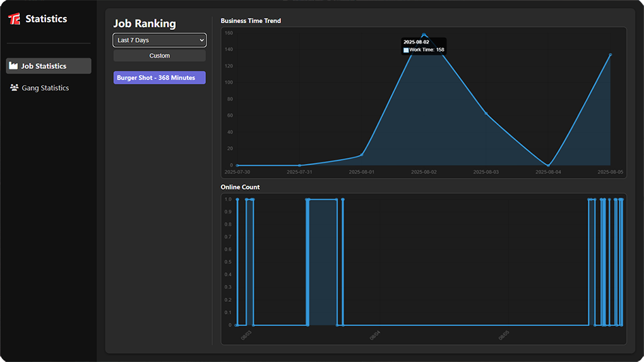Select Burger Shot - 368 Minutes entry
The width and height of the screenshot is (644, 362).
point(159,78)
